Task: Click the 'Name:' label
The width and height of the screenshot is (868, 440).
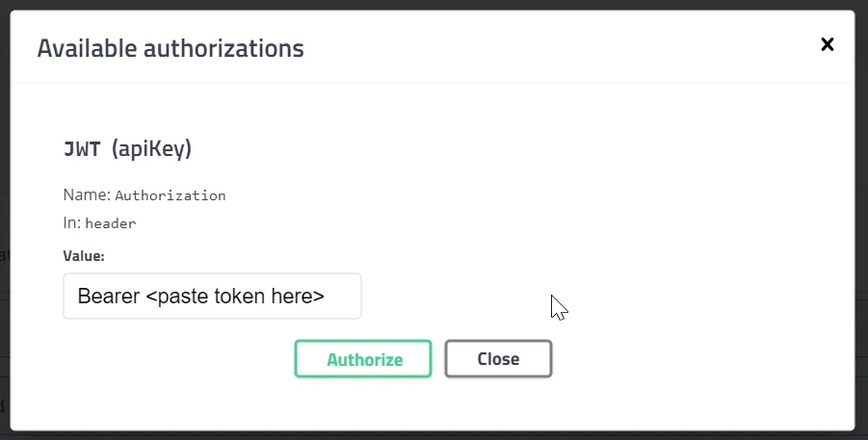Action: [x=87, y=194]
